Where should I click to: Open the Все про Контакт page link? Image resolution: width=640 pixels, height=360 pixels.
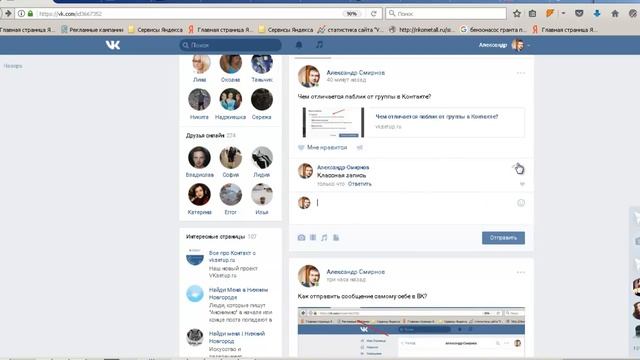[232, 256]
